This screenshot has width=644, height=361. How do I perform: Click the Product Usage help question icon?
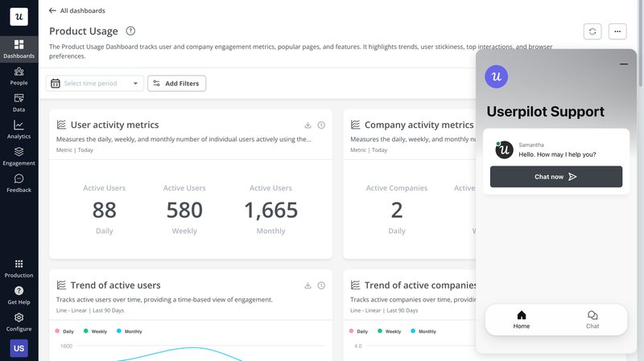[130, 31]
